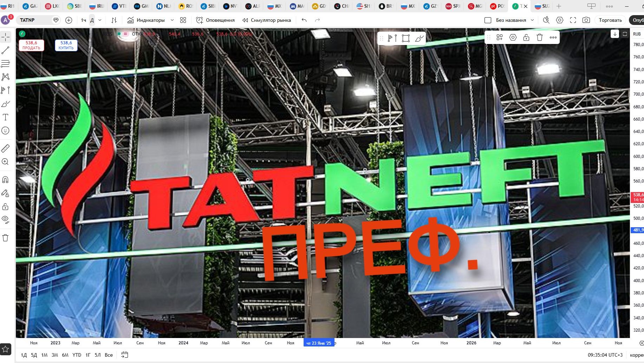The width and height of the screenshot is (644, 363).
Task: Set the range to 6М
Action: [65, 355]
